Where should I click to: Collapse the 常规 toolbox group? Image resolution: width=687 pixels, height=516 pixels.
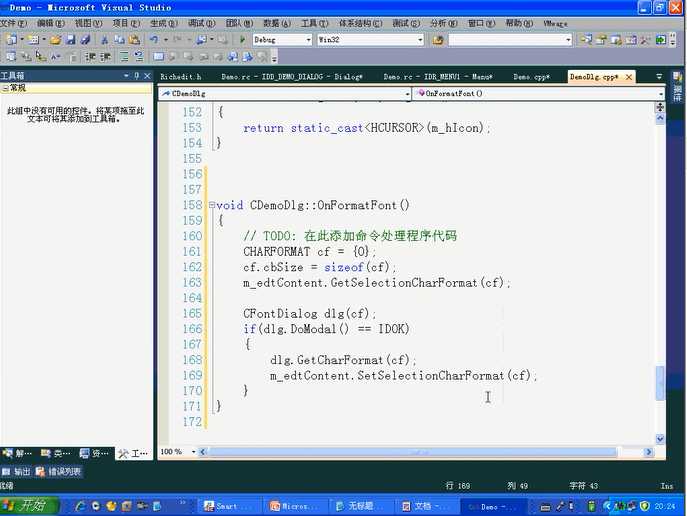(4, 88)
